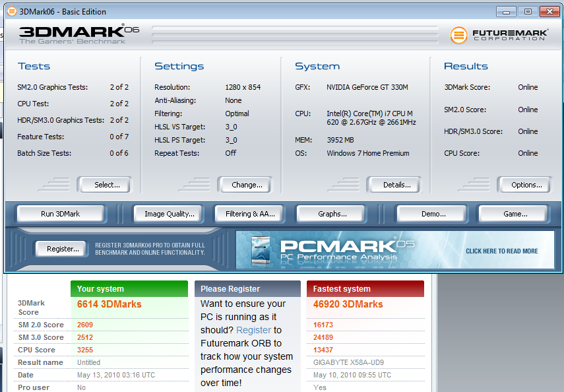Click your SM 3.0 Score value 2512

click(x=85, y=337)
